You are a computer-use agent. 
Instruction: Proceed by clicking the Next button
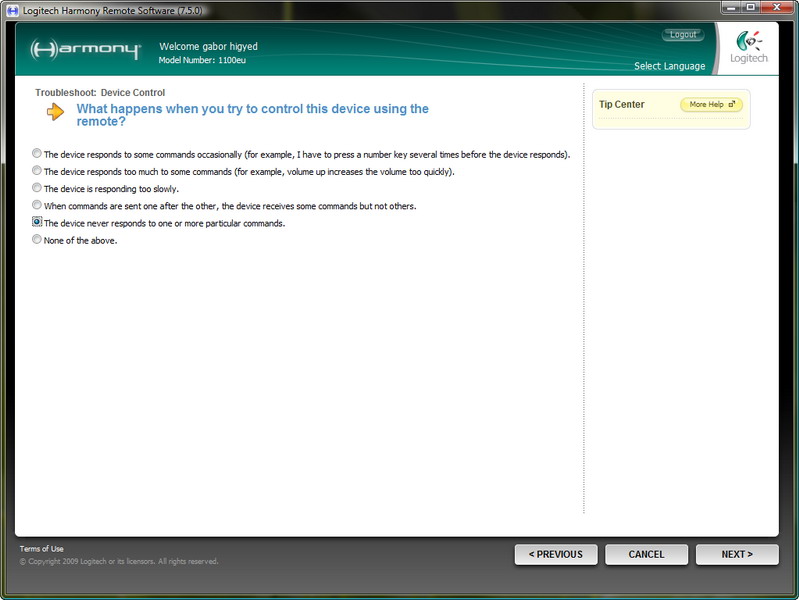point(736,554)
